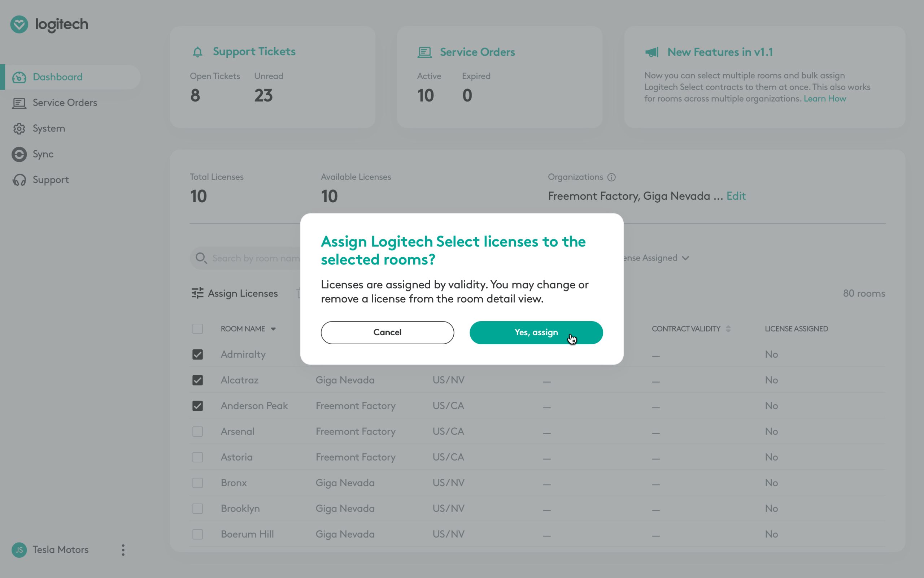Sort by Contract Validity arrows
Image resolution: width=924 pixels, height=578 pixels.
(x=728, y=329)
